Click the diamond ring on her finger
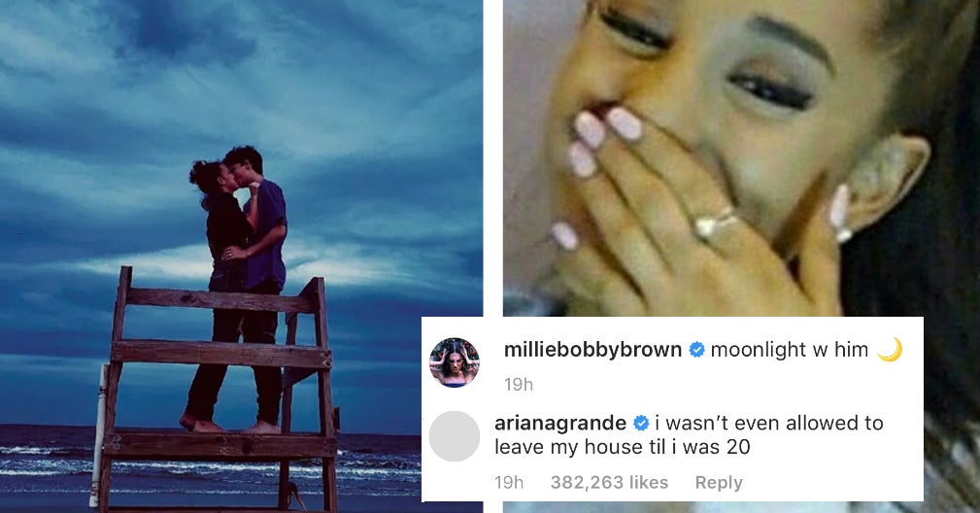Viewport: 980px width, 513px height. tap(716, 223)
